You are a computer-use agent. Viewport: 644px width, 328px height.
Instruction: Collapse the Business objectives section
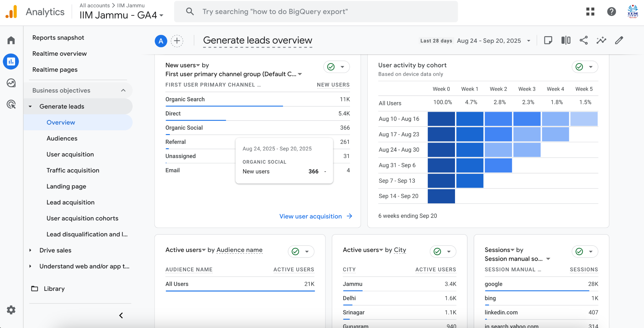pyautogui.click(x=123, y=90)
